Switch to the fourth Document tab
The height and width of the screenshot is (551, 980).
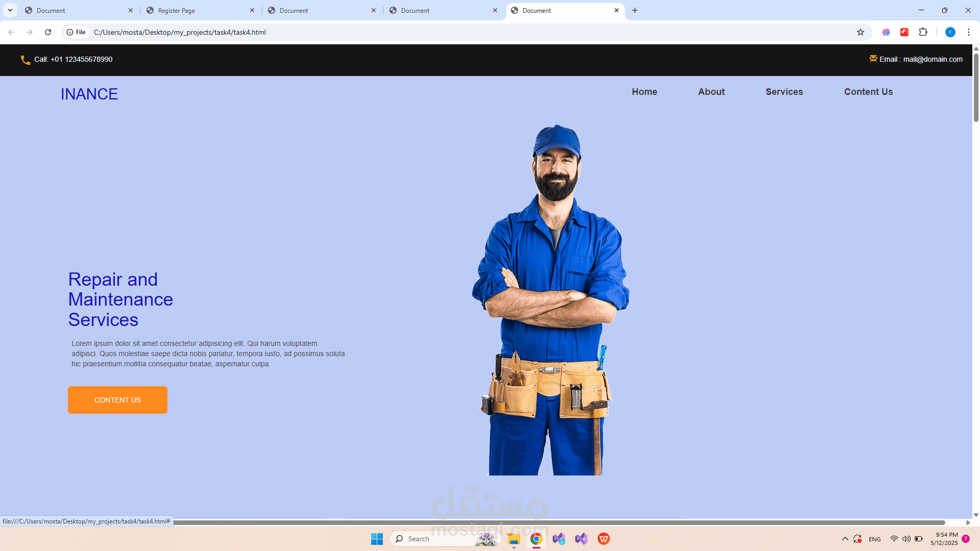[444, 10]
